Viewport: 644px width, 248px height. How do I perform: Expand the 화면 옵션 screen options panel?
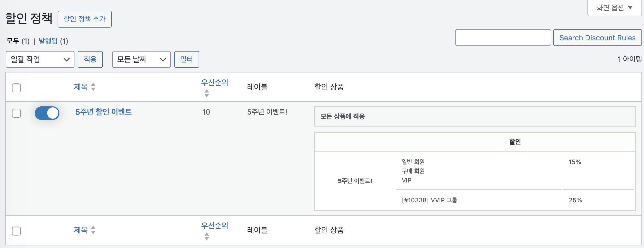click(614, 8)
